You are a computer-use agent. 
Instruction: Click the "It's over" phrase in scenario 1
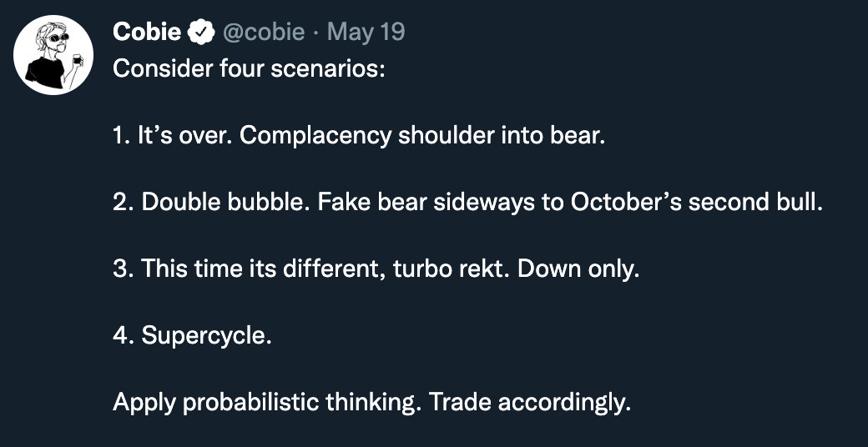pyautogui.click(x=185, y=134)
